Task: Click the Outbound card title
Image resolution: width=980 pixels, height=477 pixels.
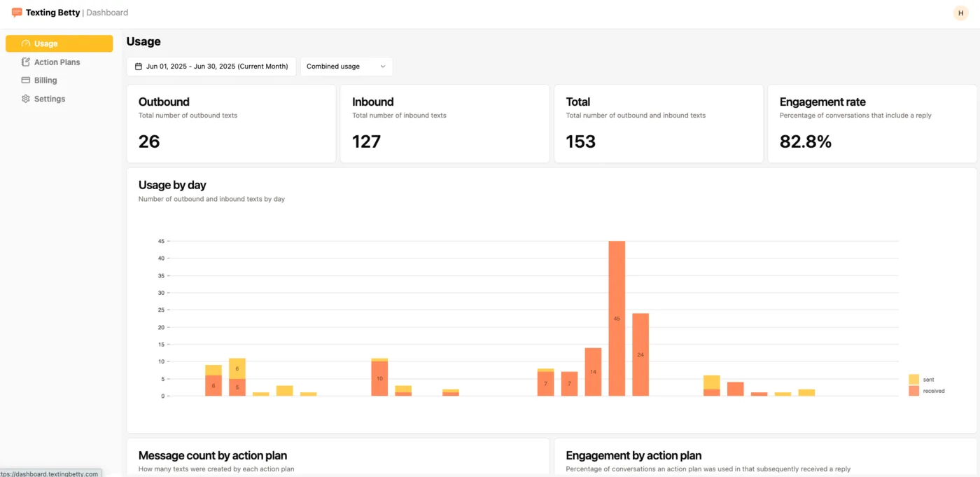Action: coord(164,102)
